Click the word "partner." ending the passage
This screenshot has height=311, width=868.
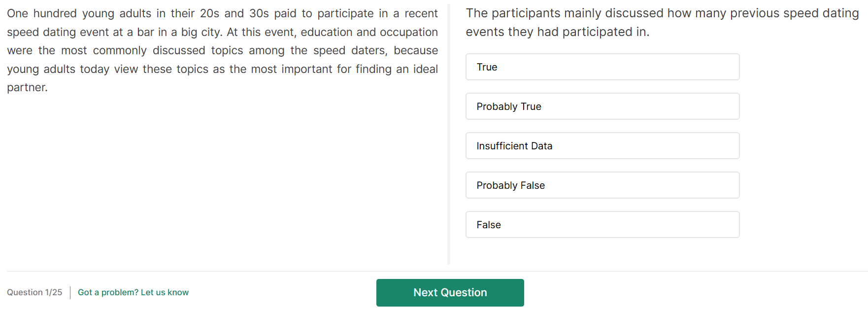pyautogui.click(x=27, y=88)
